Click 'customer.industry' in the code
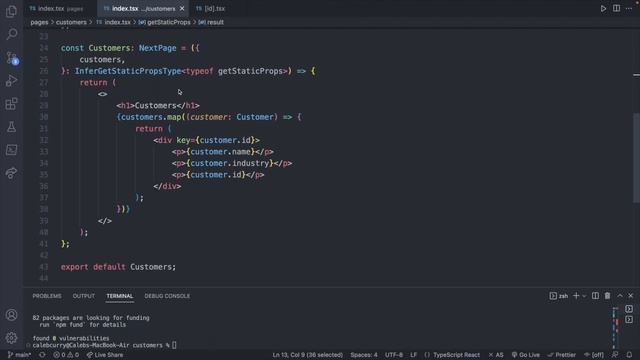 click(230, 163)
